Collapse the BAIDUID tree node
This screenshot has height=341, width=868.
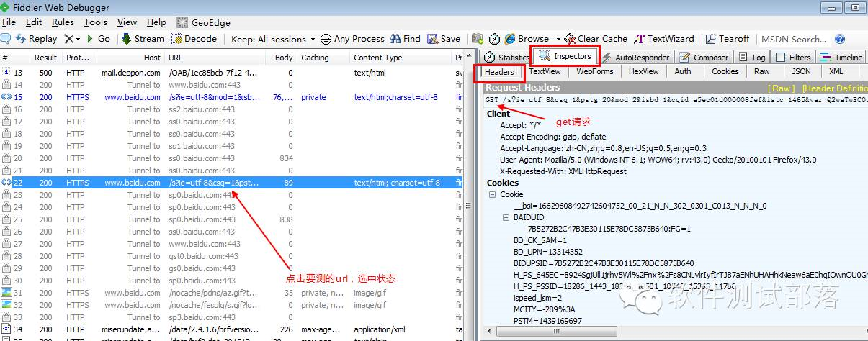click(506, 217)
